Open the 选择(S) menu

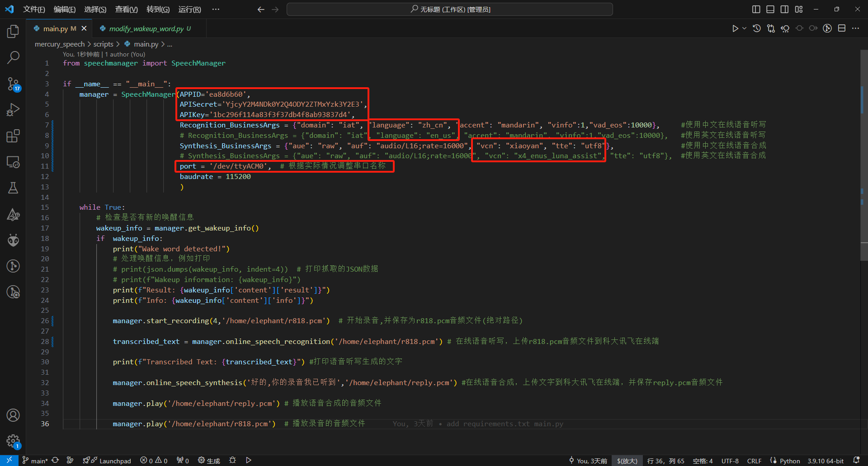click(x=95, y=9)
